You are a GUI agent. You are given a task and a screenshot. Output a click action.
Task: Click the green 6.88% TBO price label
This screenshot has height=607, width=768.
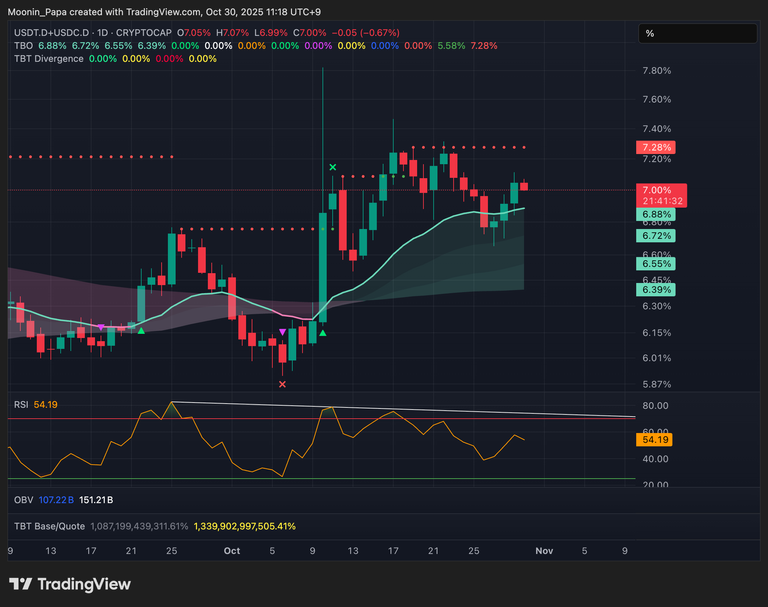[656, 214]
